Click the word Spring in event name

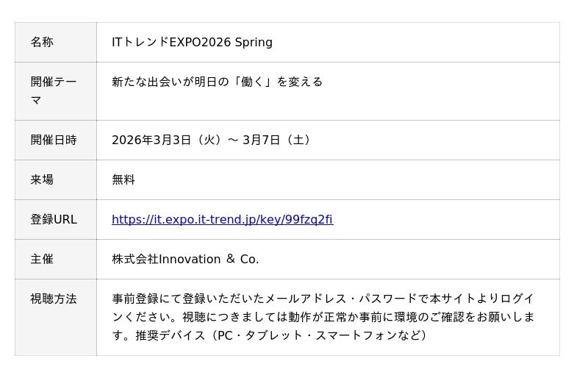coord(254,42)
